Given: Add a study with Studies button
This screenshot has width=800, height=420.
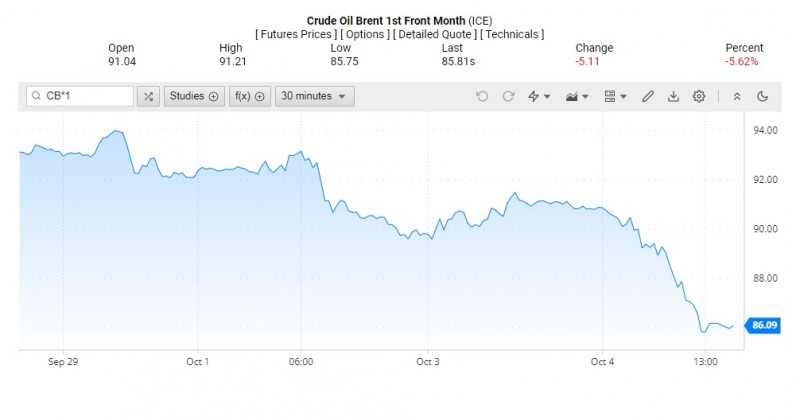Looking at the screenshot, I should coord(193,96).
